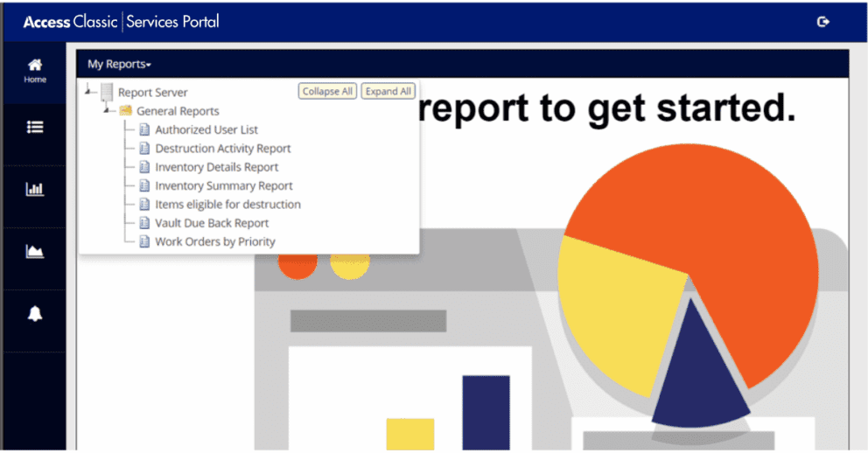Open the Vault Due Back Report

point(212,223)
